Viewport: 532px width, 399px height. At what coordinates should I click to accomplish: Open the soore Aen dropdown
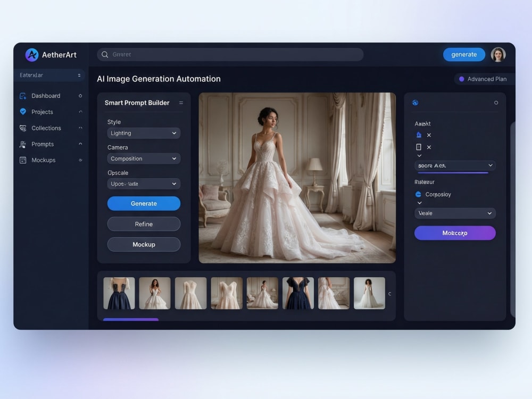point(455,165)
